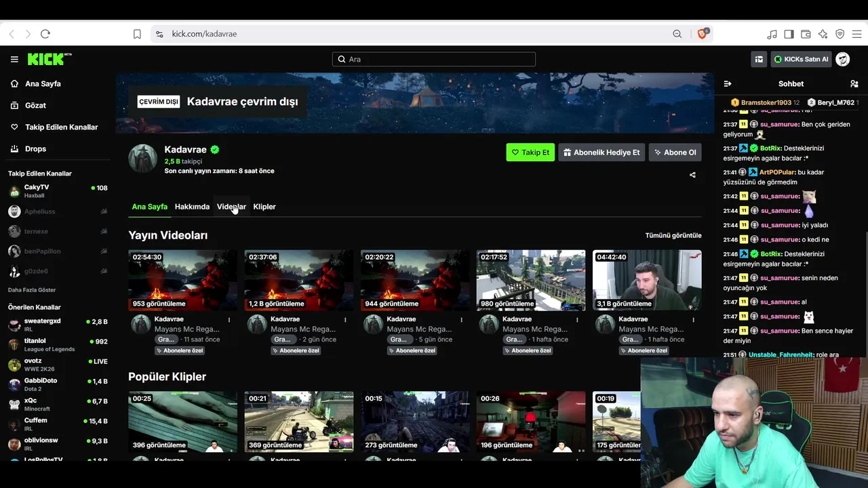Viewport: 868px width, 488px height.
Task: Open options menu for the 11 saat önce video
Action: pos(229,320)
